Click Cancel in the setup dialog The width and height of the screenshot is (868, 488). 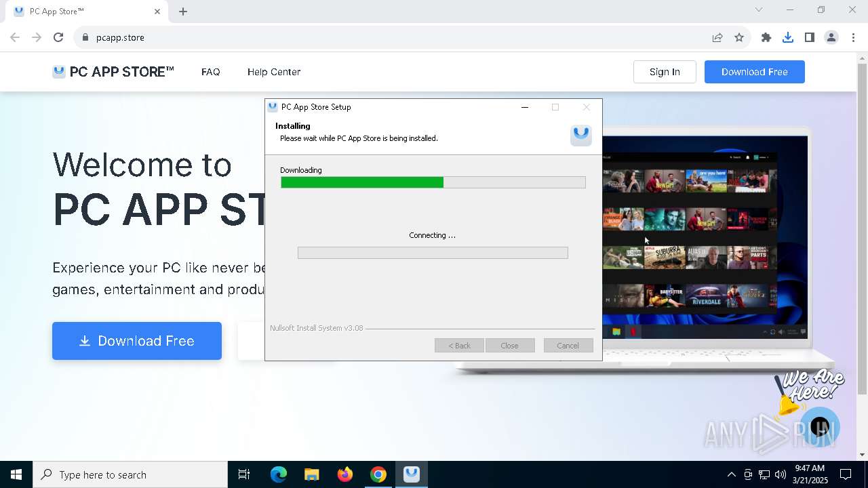pyautogui.click(x=568, y=346)
